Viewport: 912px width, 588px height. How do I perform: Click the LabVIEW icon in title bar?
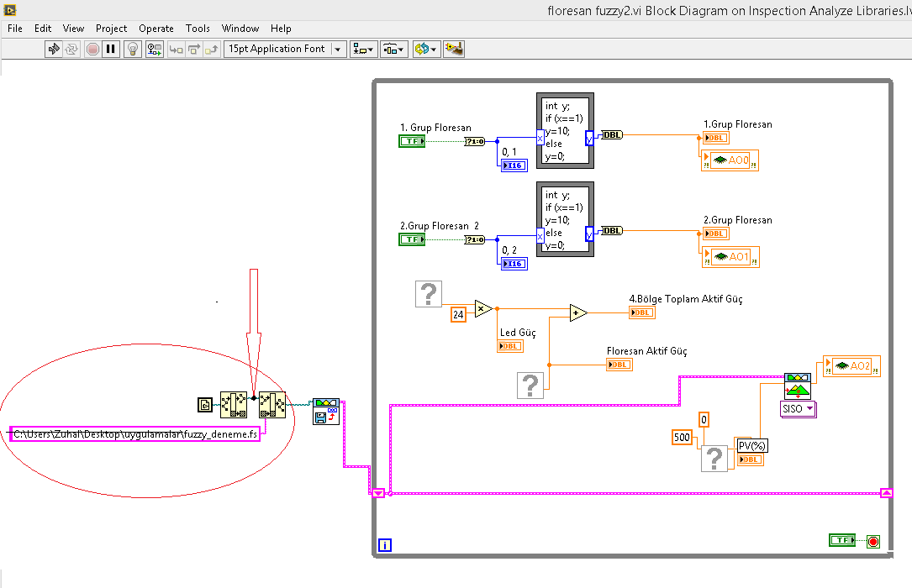click(x=10, y=10)
